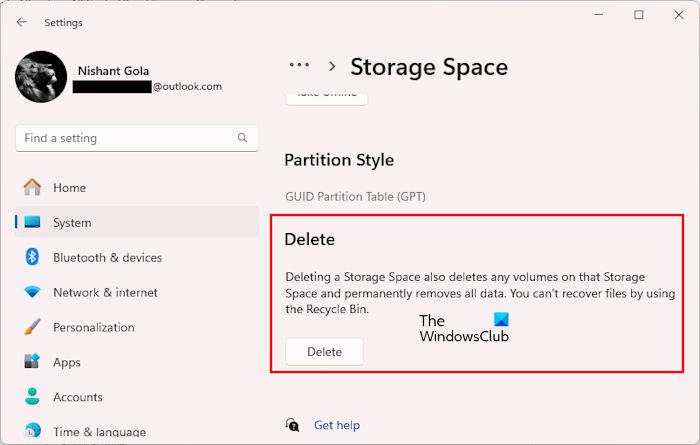Click the Home icon in sidebar

[32, 187]
